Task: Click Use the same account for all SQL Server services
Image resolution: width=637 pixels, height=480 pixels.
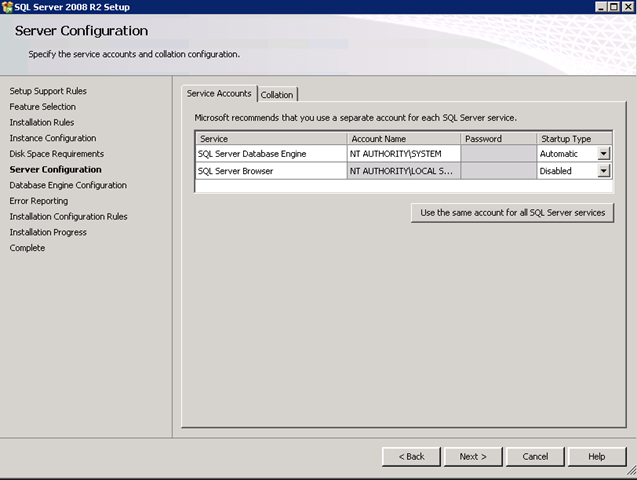Action: [x=512, y=213]
